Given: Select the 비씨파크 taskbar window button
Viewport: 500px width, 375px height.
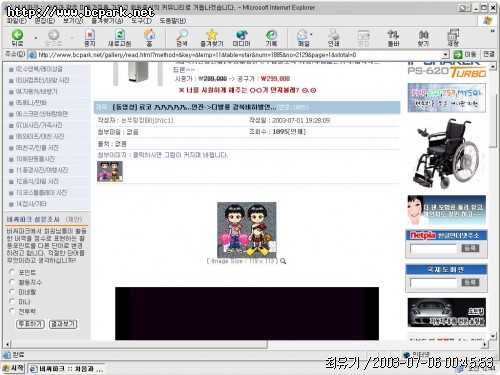Looking at the screenshot, I should [x=66, y=369].
